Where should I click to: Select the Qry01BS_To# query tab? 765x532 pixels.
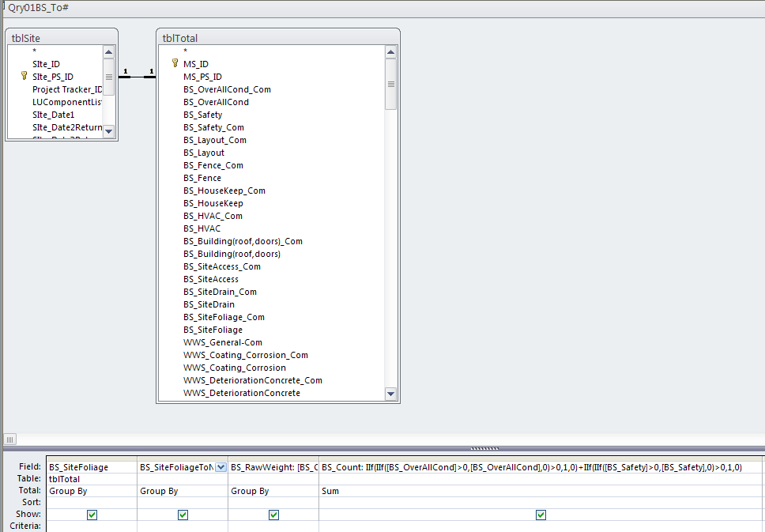click(x=38, y=8)
